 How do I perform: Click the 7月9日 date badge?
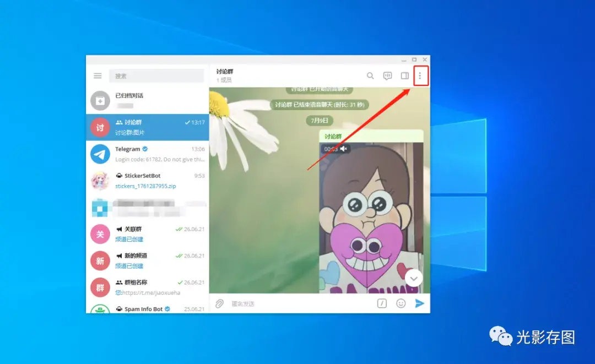[x=320, y=121]
